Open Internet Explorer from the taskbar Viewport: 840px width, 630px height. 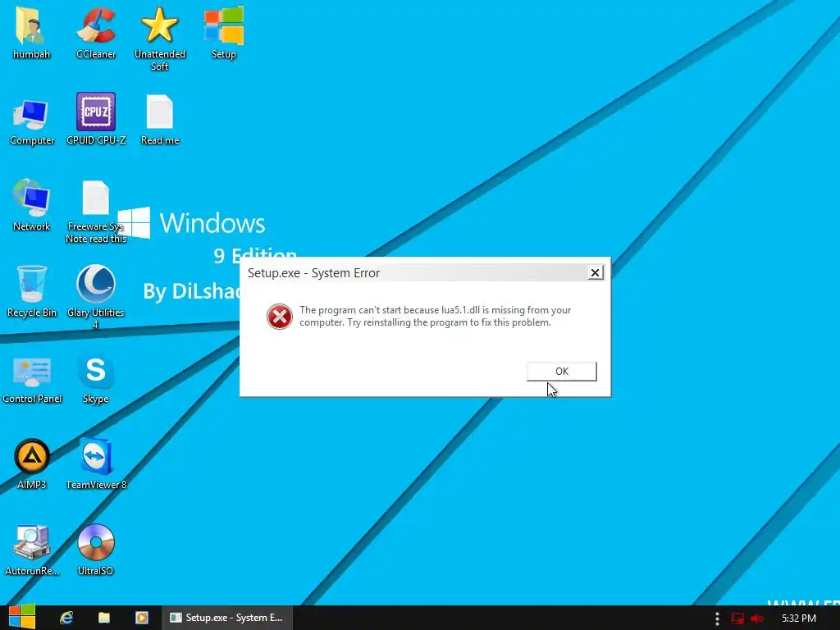coord(66,618)
